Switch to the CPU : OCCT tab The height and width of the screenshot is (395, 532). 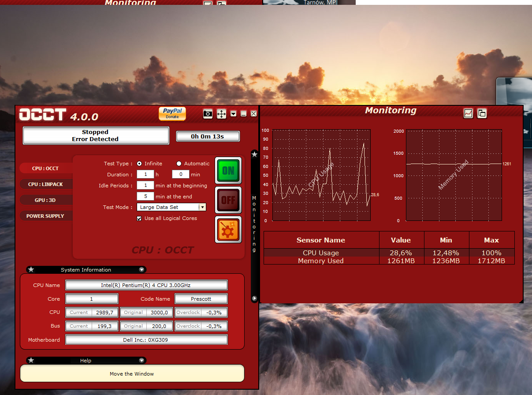coord(46,168)
